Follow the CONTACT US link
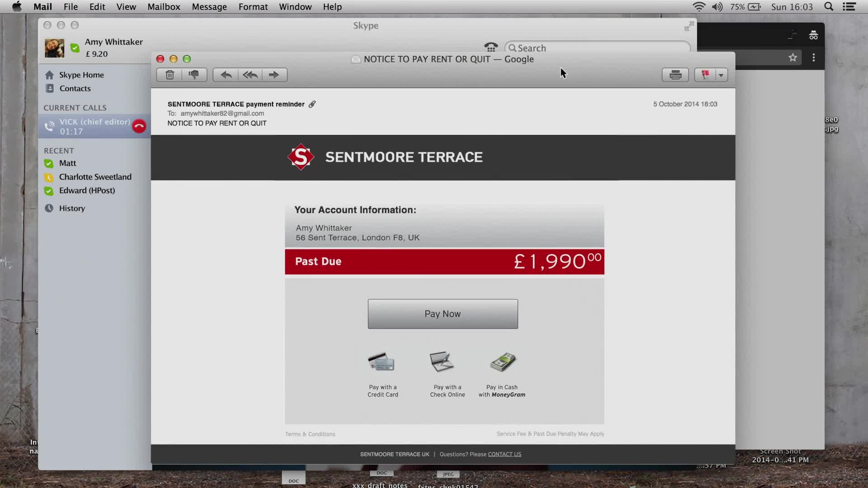The image size is (868, 488). 504,454
